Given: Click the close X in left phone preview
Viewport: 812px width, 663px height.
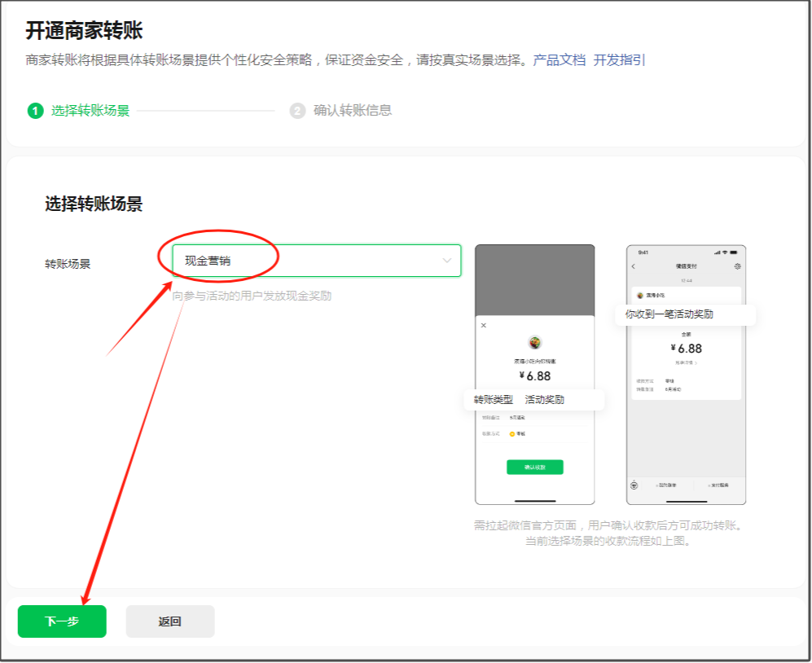Looking at the screenshot, I should tap(483, 325).
